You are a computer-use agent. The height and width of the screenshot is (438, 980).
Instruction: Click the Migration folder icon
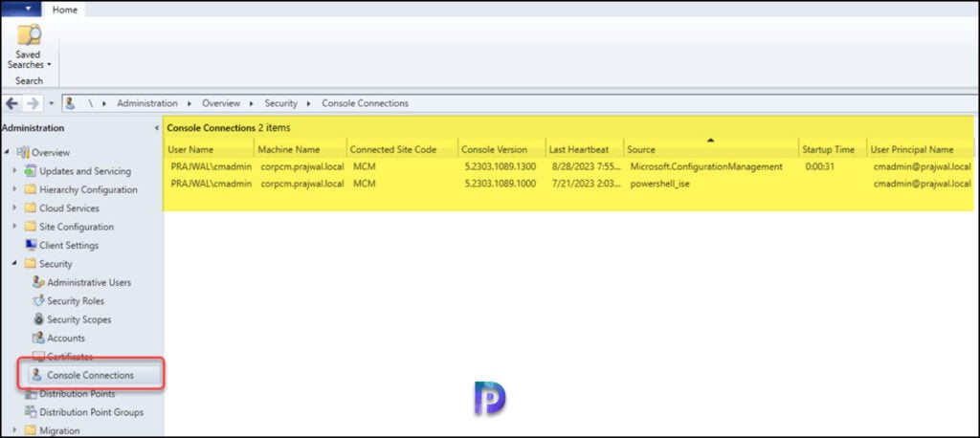[x=30, y=430]
